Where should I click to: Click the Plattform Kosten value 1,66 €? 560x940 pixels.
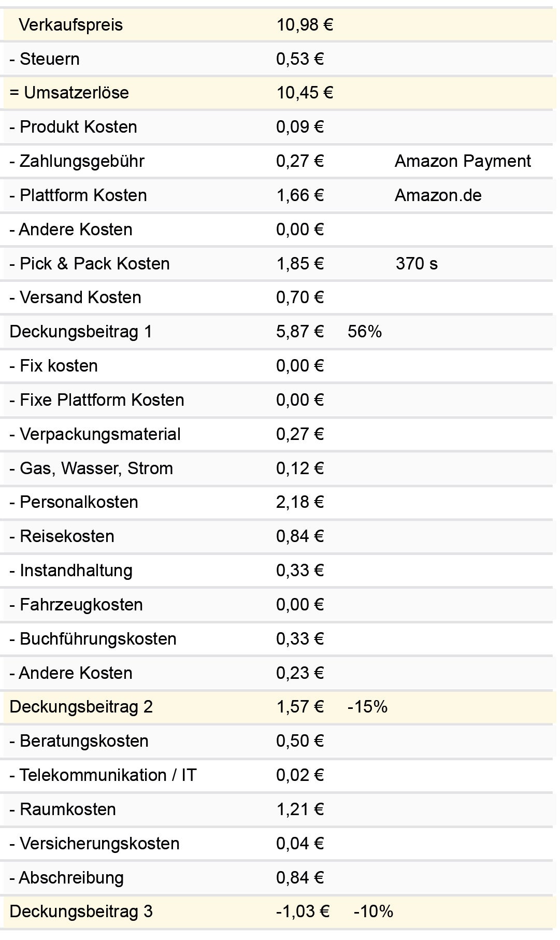tap(300, 195)
